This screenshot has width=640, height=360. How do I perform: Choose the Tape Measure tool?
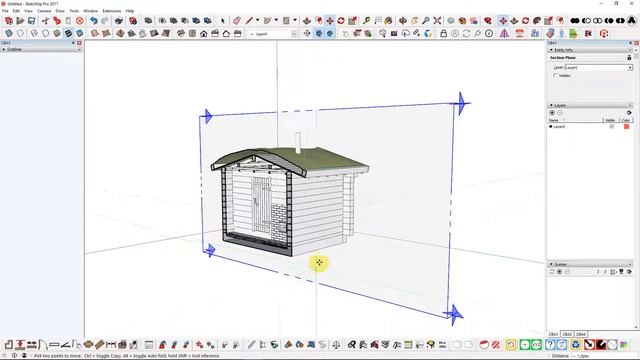click(x=367, y=20)
